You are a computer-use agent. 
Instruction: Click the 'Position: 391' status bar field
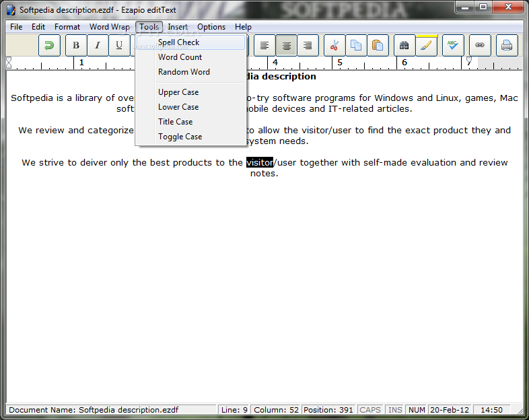328,410
